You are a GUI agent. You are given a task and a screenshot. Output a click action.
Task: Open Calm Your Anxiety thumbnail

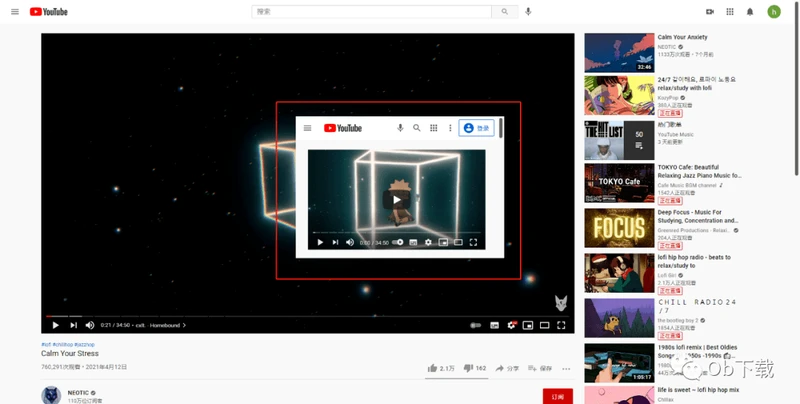tap(619, 53)
